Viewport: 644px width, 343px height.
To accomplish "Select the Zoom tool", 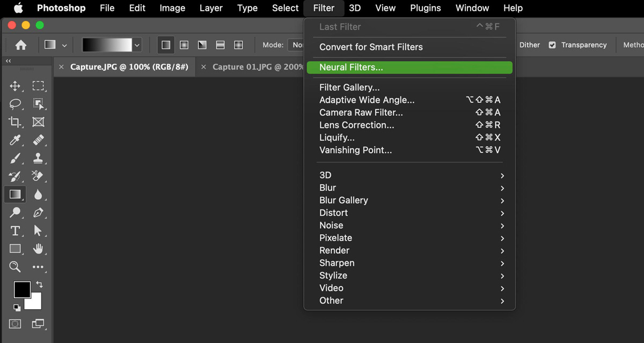I will (x=15, y=266).
